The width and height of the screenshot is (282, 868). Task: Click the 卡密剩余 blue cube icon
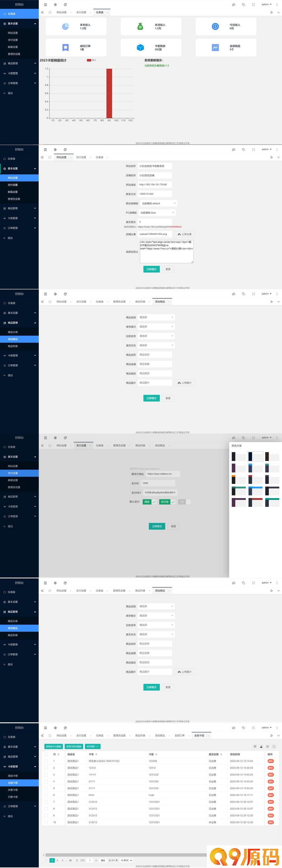coord(140,48)
